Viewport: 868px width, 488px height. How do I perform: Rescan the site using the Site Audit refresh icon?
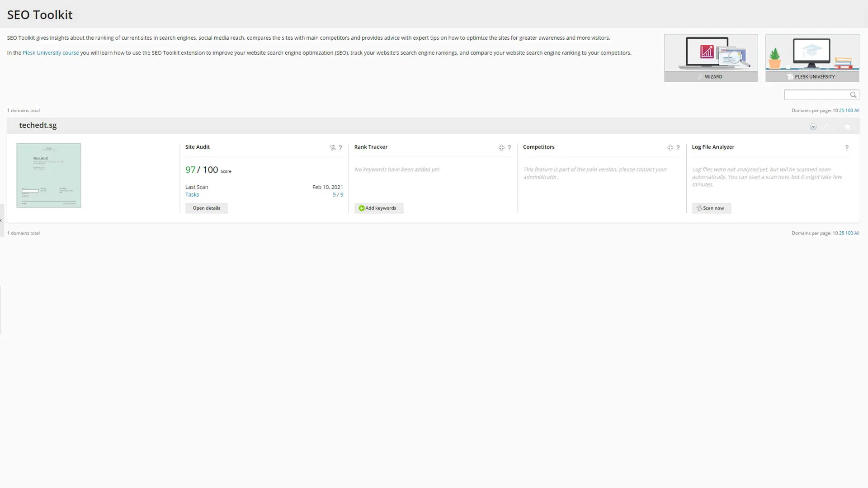[x=333, y=148]
